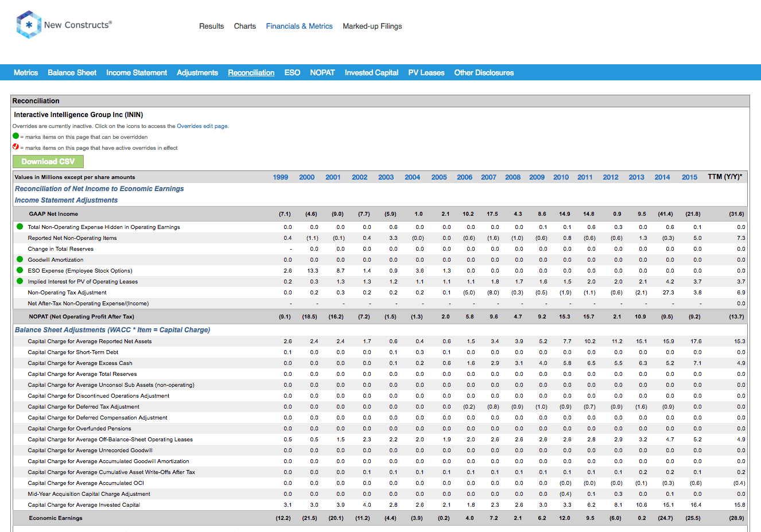This screenshot has height=532, width=761.
Task: Click Capital Charge for Average Invested Capital
Action: (84, 505)
